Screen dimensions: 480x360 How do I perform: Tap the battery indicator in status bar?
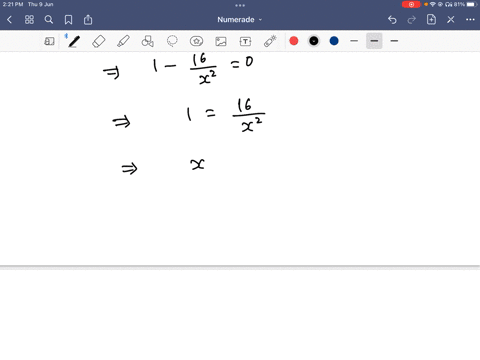(472, 4)
